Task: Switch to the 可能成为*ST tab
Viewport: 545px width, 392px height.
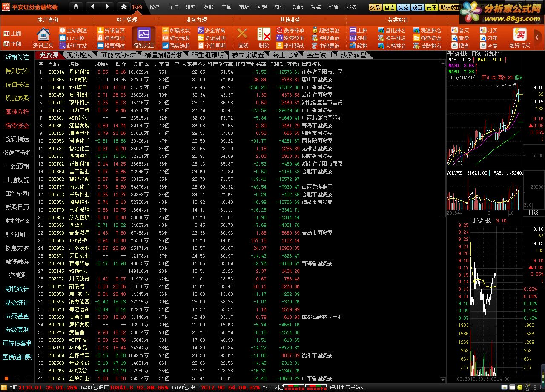Action: pyautogui.click(x=119, y=55)
